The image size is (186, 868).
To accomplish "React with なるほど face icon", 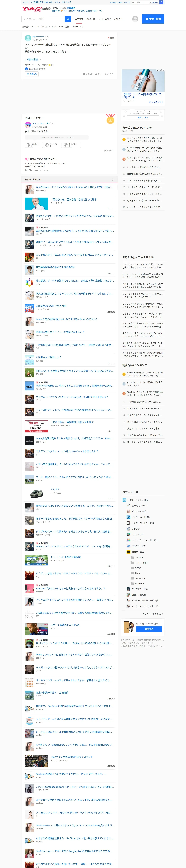I will click(28, 145).
